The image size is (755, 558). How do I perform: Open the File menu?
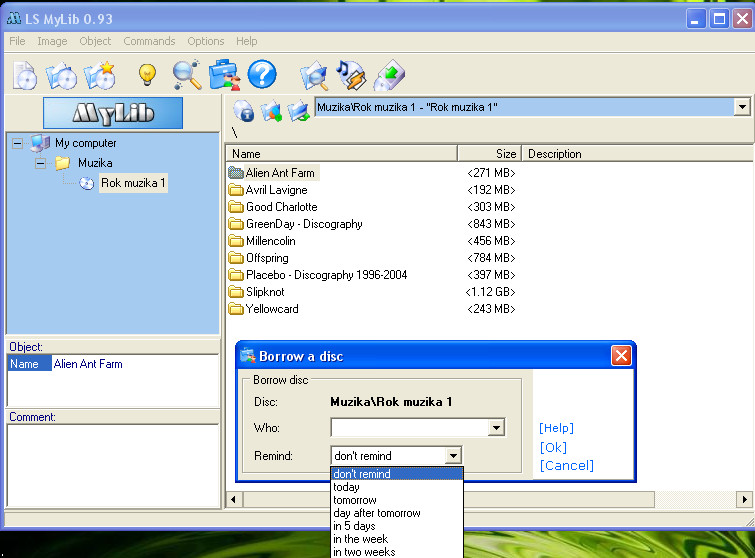pos(17,41)
